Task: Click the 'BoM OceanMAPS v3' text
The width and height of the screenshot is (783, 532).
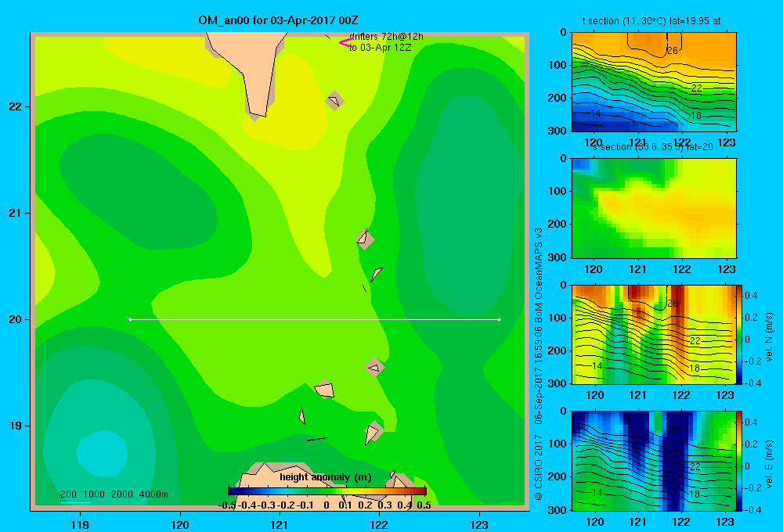Action: click(x=539, y=271)
